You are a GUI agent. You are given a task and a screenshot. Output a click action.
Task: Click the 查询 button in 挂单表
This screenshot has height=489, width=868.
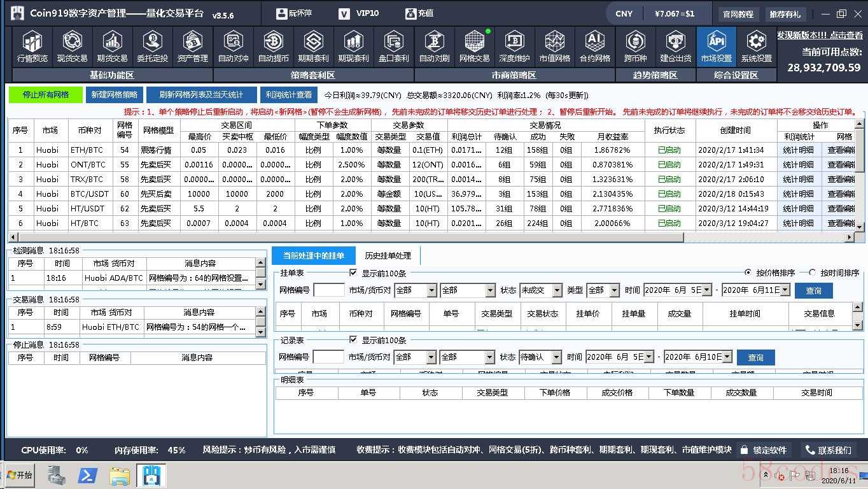click(814, 290)
